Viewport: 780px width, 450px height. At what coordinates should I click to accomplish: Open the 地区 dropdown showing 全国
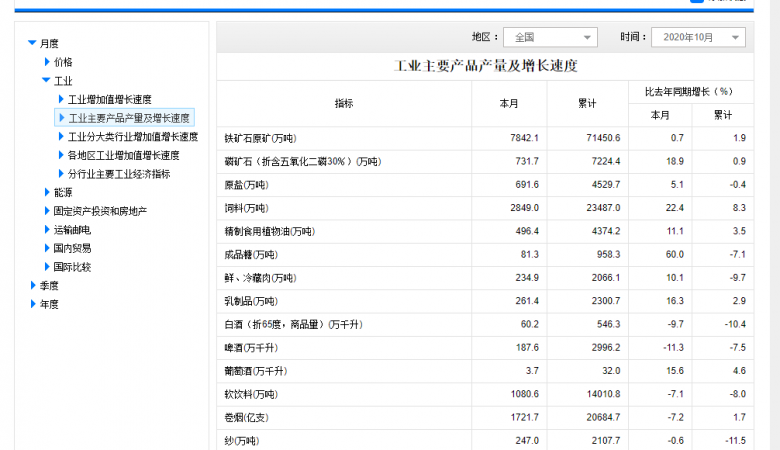coord(550,37)
